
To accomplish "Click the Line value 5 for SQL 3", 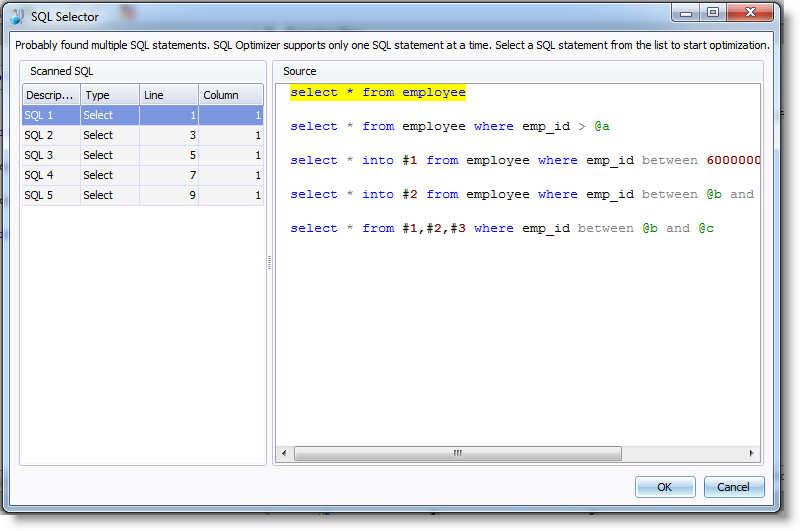I will [169, 155].
